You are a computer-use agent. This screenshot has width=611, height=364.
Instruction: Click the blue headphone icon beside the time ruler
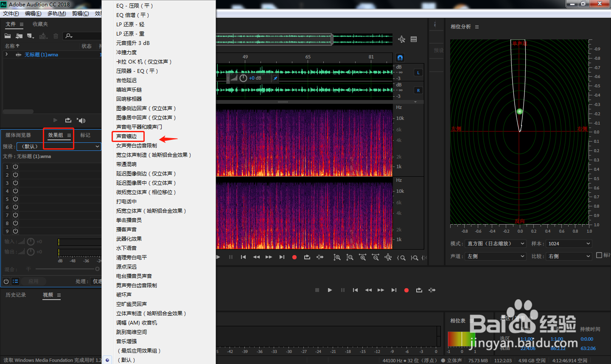coord(400,57)
